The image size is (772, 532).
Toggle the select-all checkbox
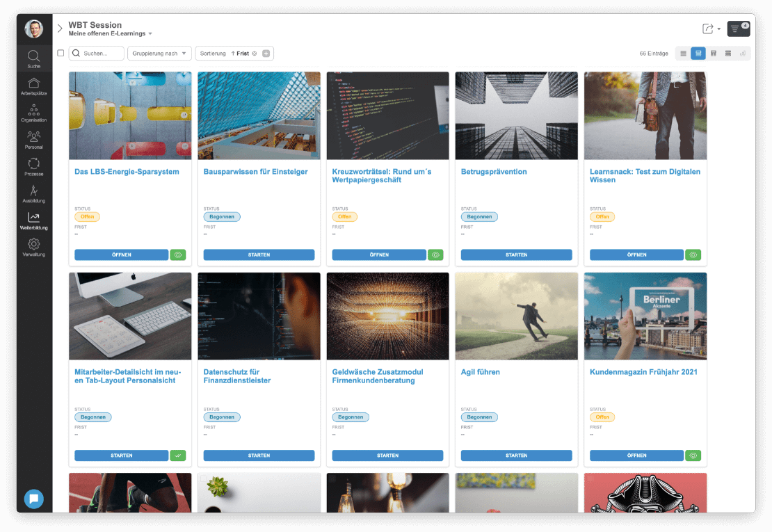(61, 53)
